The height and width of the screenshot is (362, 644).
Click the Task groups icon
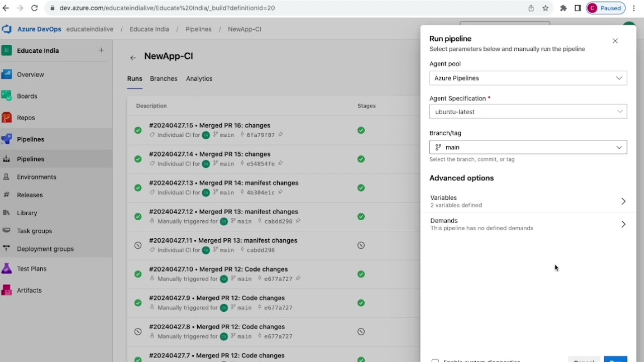7,231
